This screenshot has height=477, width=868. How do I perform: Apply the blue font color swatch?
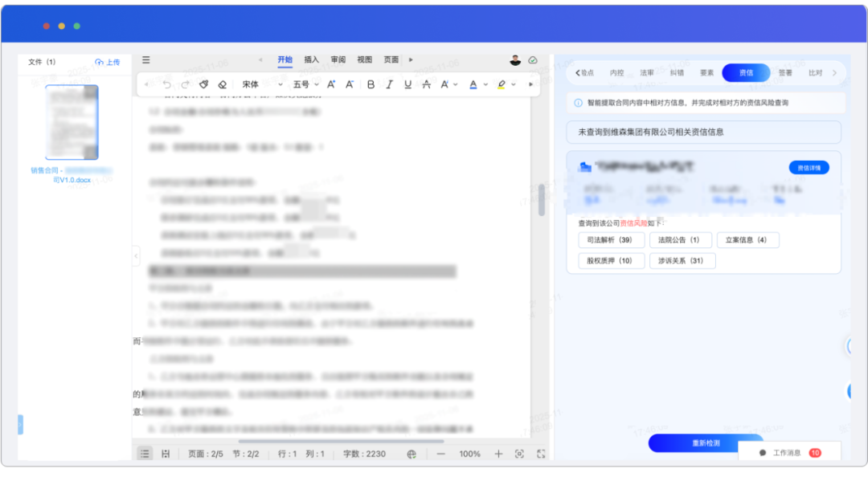point(473,84)
